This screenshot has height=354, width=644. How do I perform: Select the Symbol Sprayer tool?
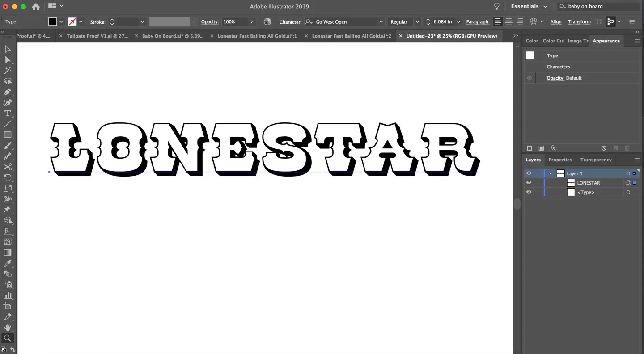(x=8, y=285)
